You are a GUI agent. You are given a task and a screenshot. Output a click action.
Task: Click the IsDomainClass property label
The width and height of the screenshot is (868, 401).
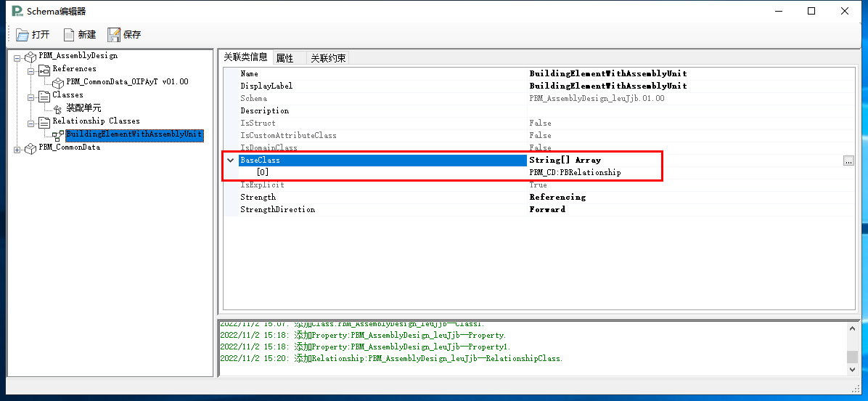click(x=269, y=148)
